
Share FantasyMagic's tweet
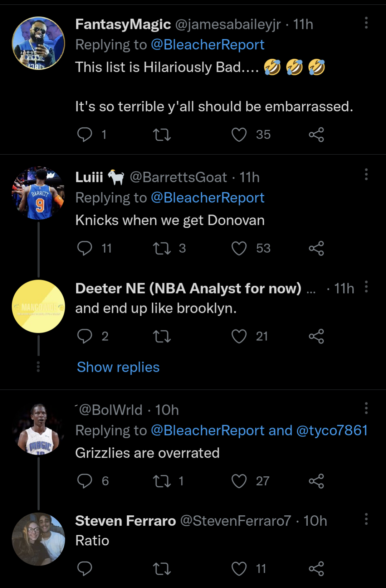coord(316,135)
